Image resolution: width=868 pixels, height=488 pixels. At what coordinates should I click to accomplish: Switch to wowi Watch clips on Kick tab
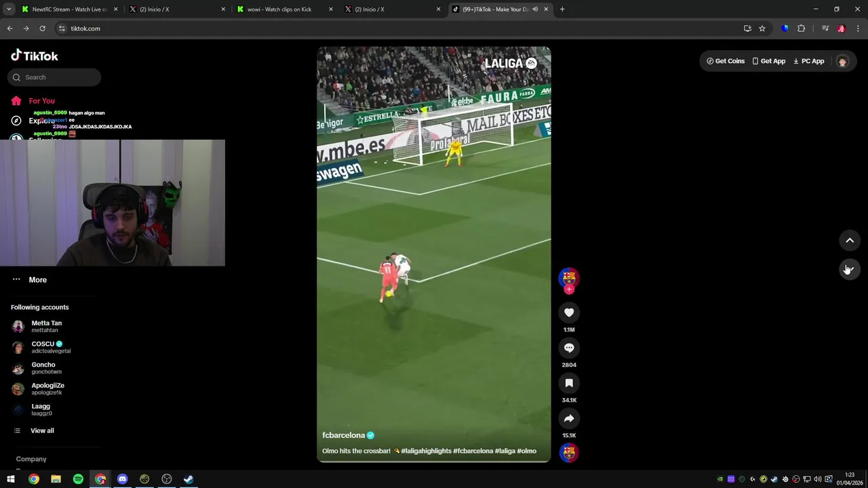(284, 9)
